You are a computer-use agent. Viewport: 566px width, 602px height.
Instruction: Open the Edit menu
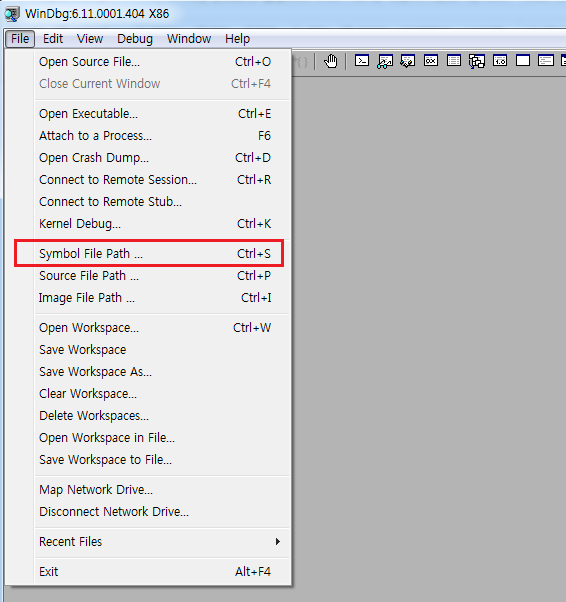[53, 39]
